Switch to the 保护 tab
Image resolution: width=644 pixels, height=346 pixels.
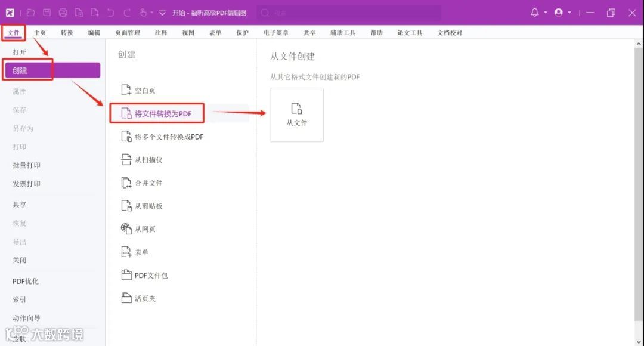(242, 32)
